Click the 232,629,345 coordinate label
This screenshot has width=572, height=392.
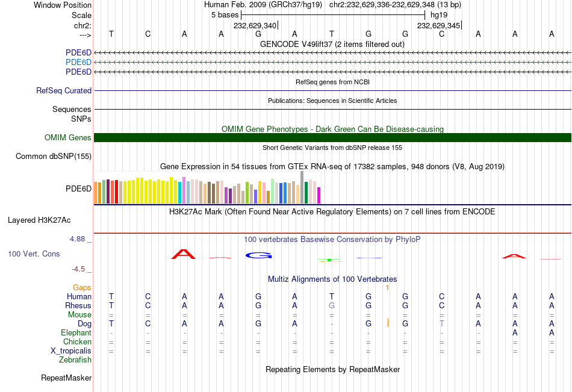(439, 25)
